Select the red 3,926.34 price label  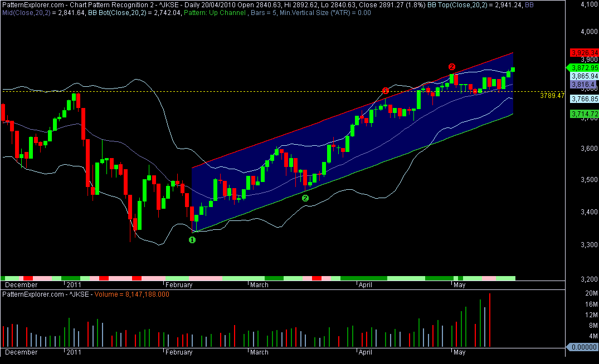pyautogui.click(x=584, y=53)
